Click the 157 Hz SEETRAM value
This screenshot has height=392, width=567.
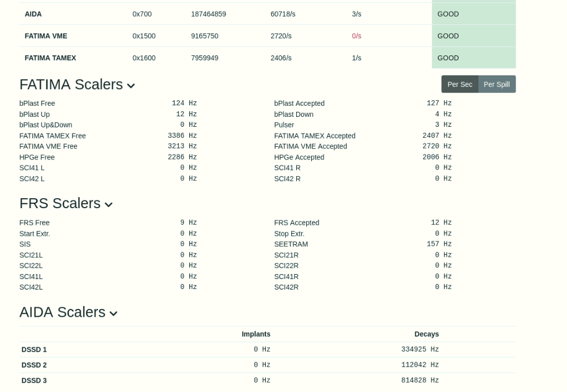click(439, 244)
